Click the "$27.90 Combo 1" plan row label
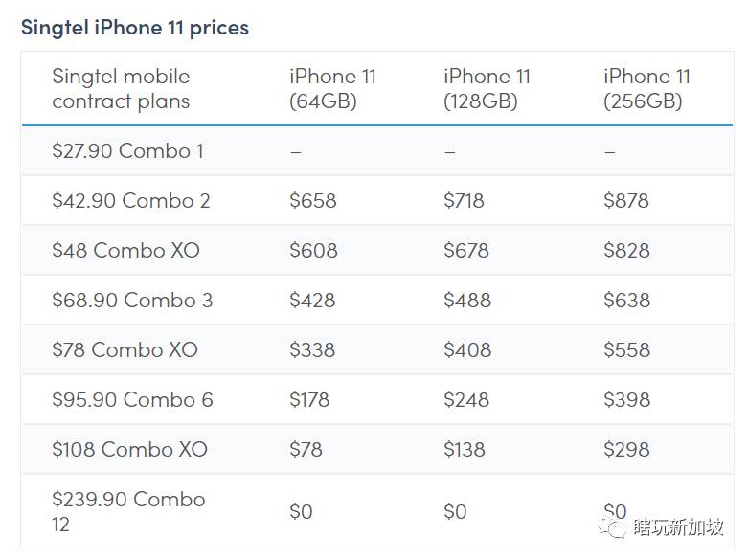The image size is (748, 560). (x=127, y=151)
